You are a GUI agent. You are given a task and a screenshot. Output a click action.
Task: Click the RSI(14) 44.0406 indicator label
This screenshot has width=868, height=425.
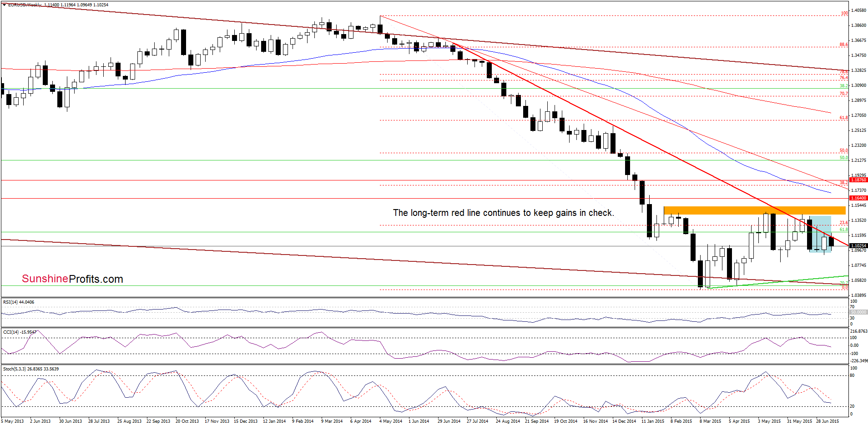coord(18,302)
